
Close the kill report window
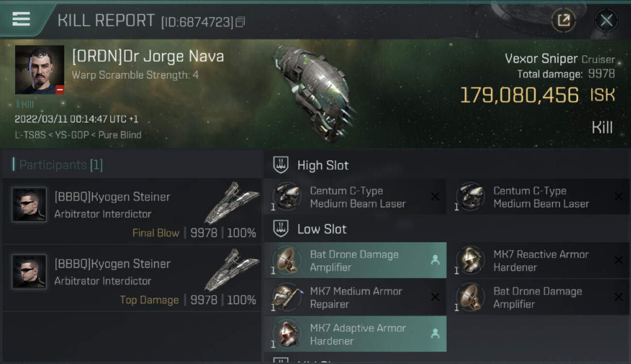pos(606,20)
